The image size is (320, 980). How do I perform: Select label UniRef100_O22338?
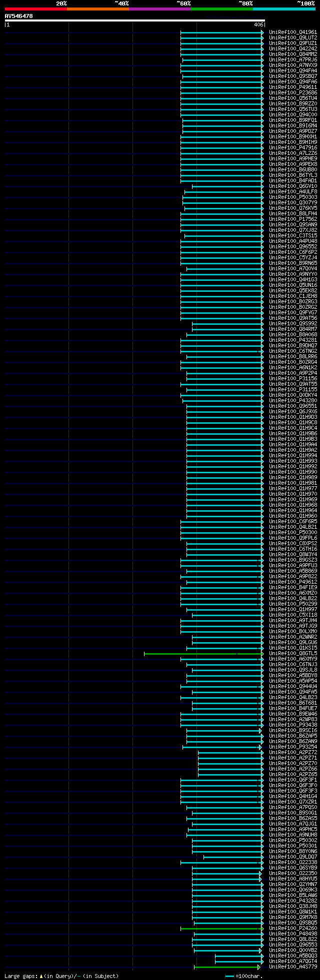[x=293, y=862]
